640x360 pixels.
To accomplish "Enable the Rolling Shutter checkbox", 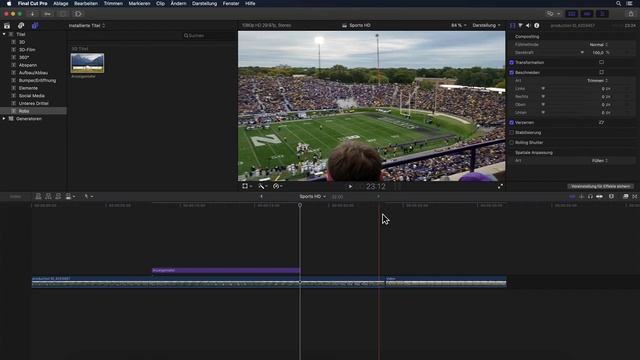I will point(511,142).
